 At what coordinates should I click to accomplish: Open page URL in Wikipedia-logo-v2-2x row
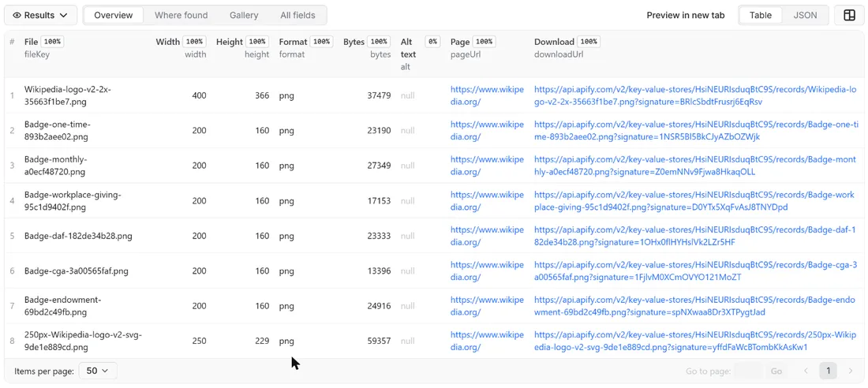pos(487,95)
